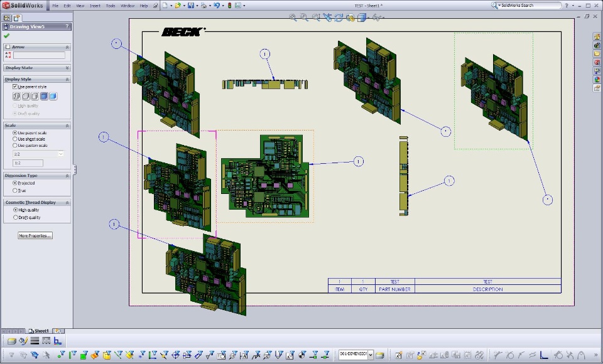Image resolution: width=603 pixels, height=364 pixels.
Task: Open the View menu
Action: click(80, 6)
